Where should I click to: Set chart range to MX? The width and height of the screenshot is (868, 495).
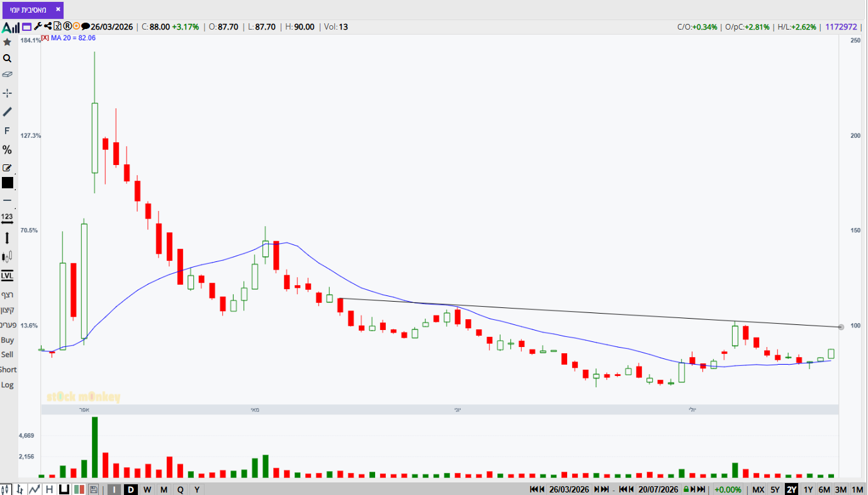[x=758, y=489]
